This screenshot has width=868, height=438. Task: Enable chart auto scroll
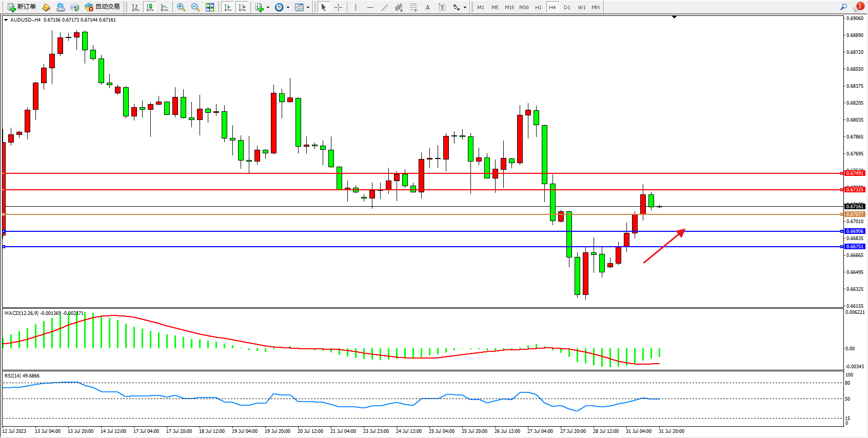[x=228, y=7]
